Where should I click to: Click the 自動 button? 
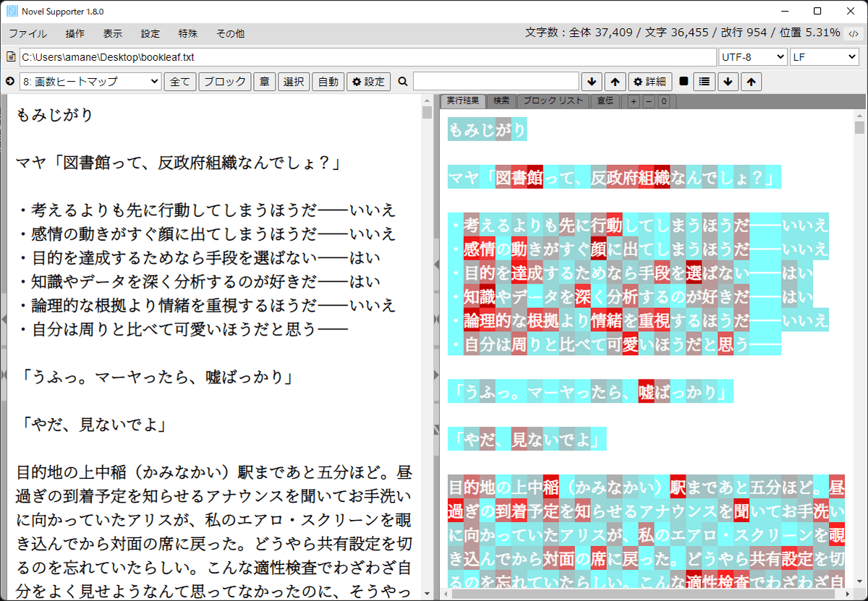click(x=328, y=82)
